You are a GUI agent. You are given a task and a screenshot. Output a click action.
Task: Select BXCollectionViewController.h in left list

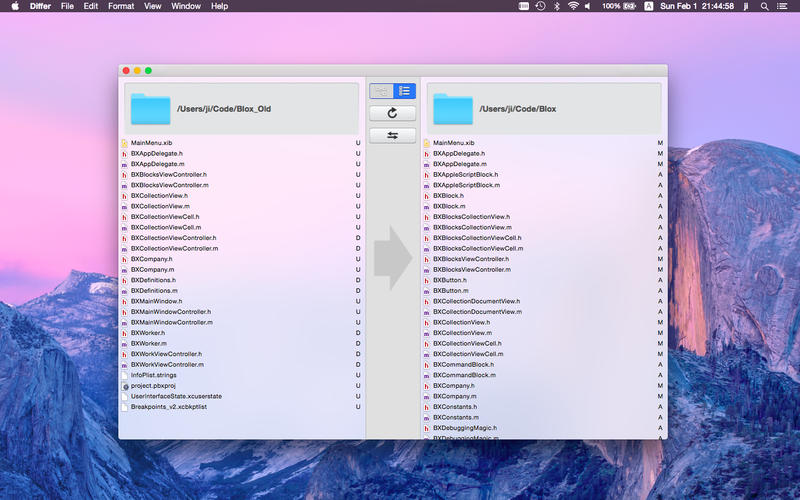tap(242, 238)
